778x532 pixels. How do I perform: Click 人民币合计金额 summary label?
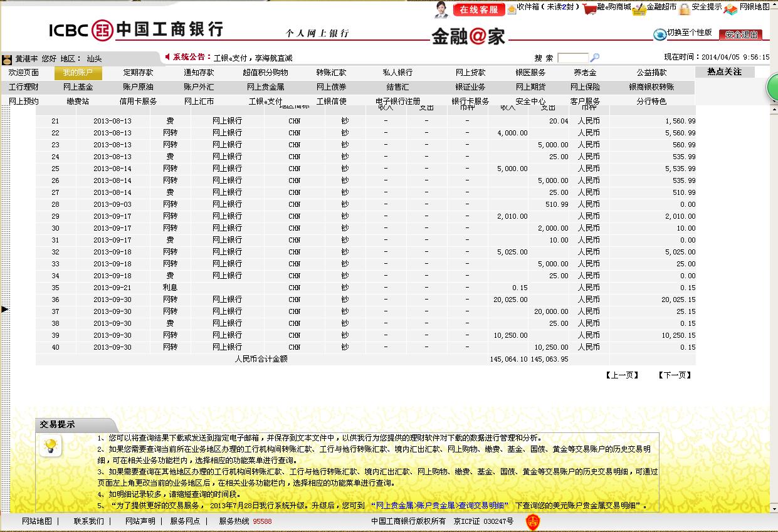tap(261, 359)
